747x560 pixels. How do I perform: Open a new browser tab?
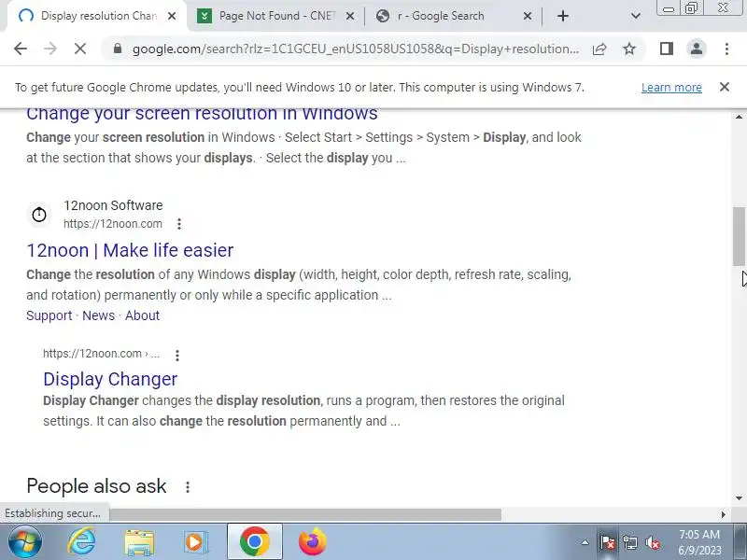(x=563, y=16)
